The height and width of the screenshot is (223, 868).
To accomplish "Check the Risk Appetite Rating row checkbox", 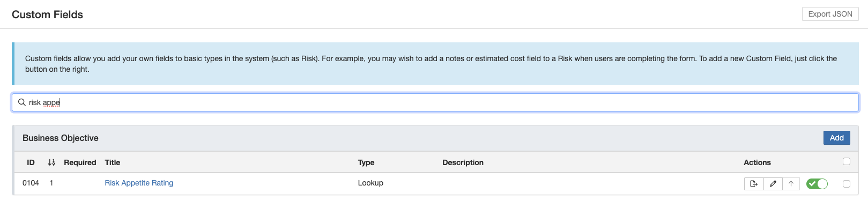I will (x=847, y=184).
